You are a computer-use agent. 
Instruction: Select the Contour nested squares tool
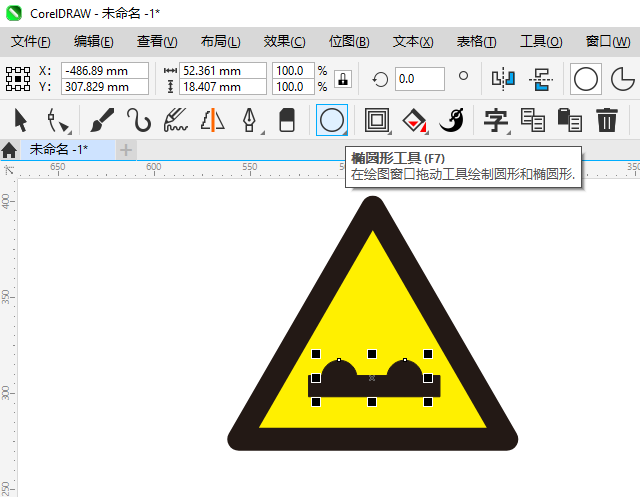coord(376,120)
